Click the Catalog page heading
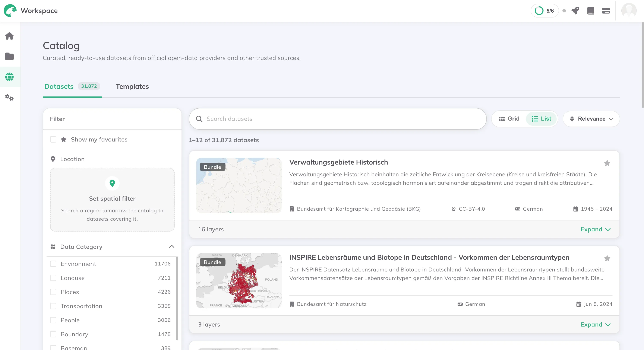Image resolution: width=644 pixels, height=350 pixels. coord(61,46)
